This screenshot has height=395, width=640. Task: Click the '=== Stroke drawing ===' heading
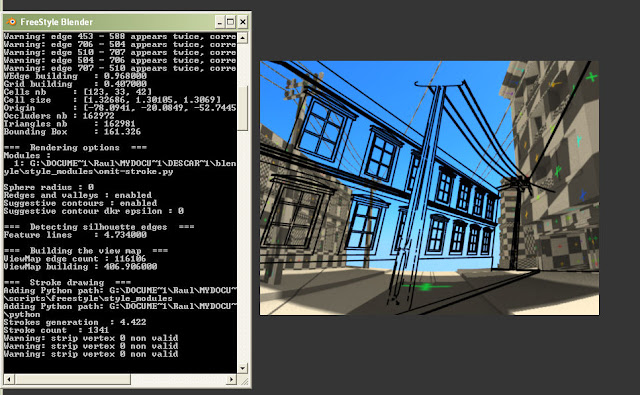point(67,283)
